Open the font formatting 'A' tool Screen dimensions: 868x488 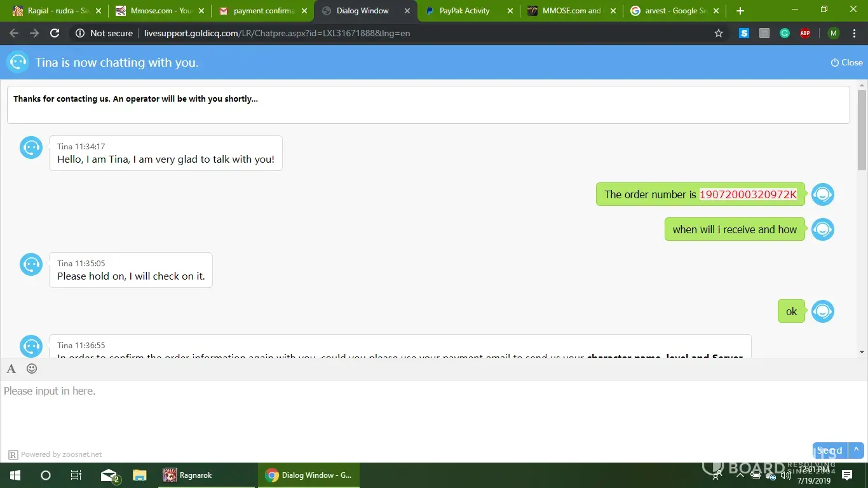pos(11,369)
